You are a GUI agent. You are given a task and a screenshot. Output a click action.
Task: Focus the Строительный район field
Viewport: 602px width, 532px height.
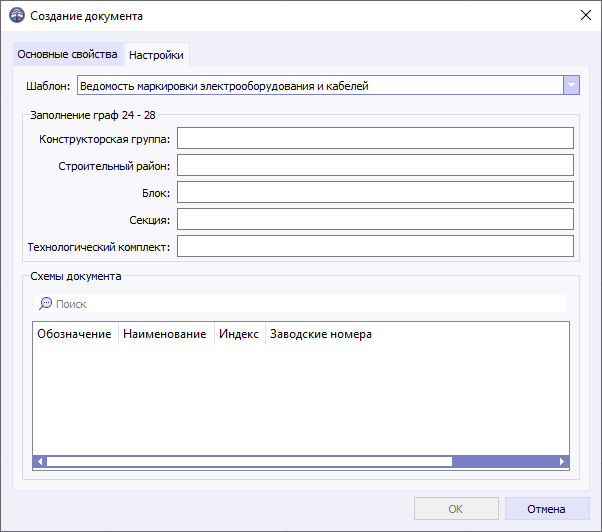pyautogui.click(x=375, y=165)
